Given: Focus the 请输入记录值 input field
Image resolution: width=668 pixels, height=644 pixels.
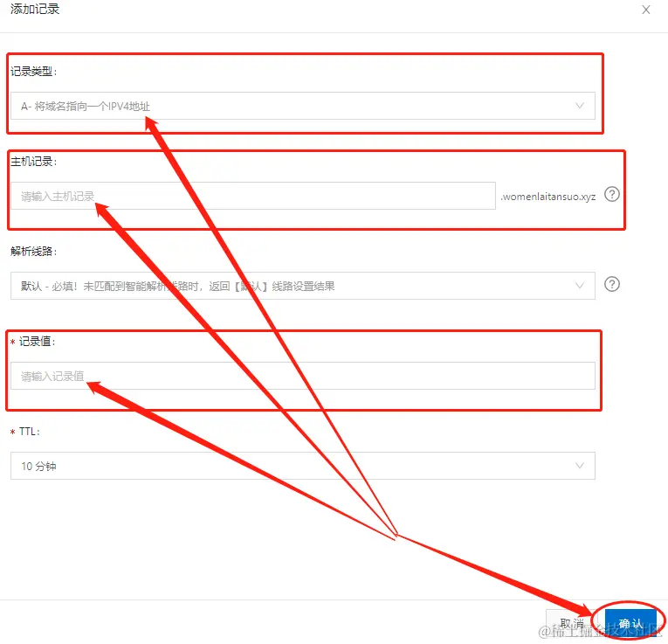Looking at the screenshot, I should pyautogui.click(x=302, y=376).
